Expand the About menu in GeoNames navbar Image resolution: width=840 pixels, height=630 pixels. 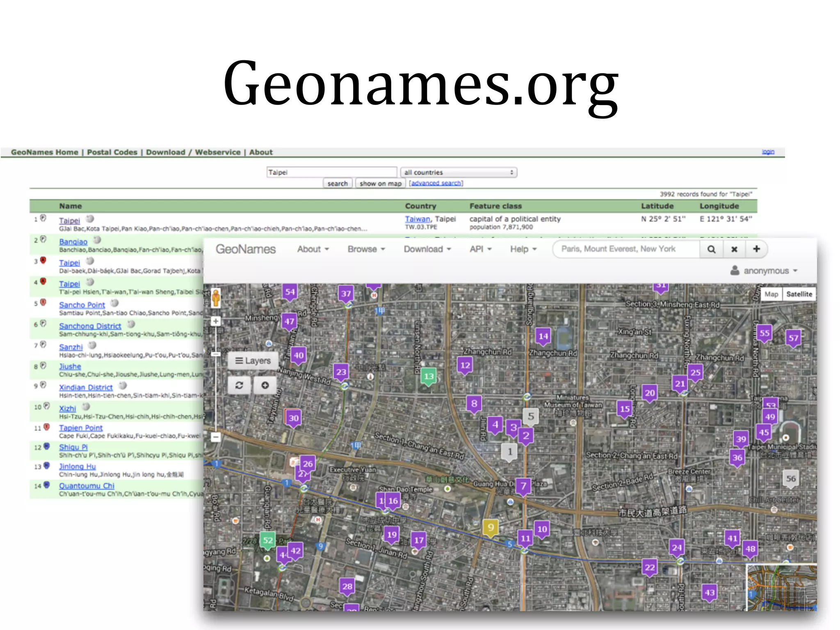313,249
